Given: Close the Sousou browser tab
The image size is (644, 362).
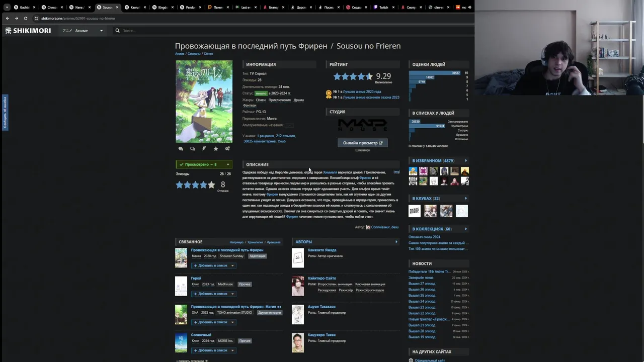Looking at the screenshot, I should click(x=117, y=8).
